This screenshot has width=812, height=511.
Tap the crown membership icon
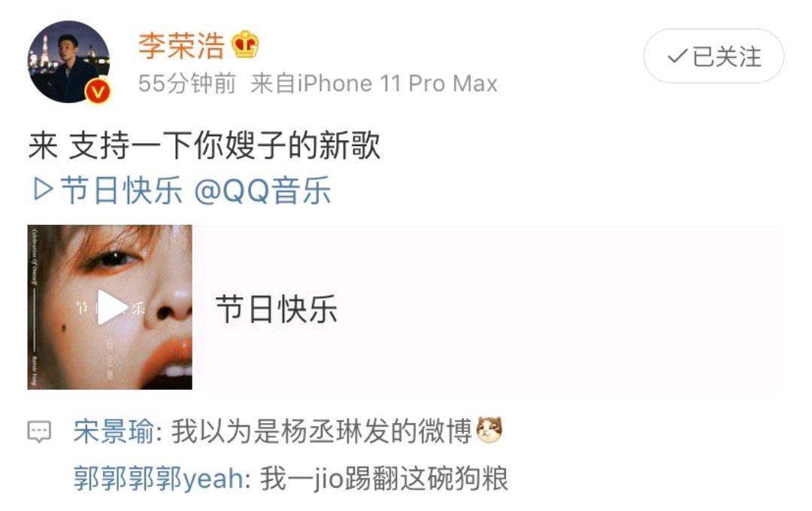pos(245,44)
